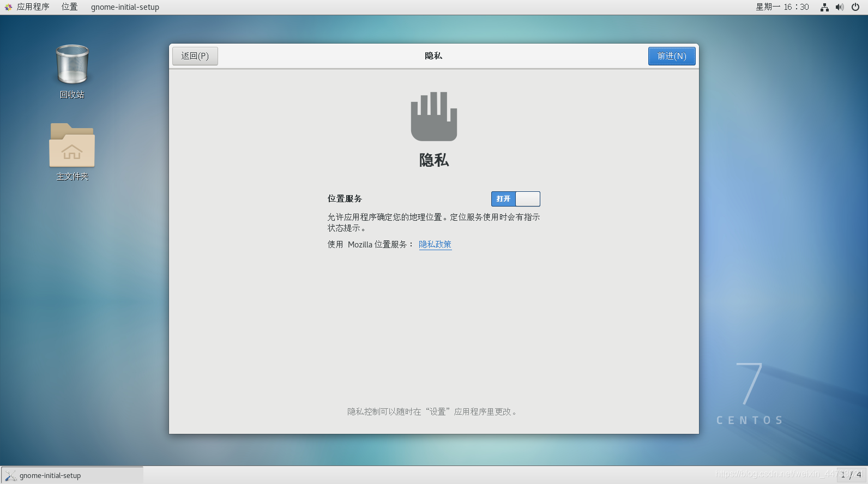Click the location description paragraph text
868x484 pixels.
[433, 222]
